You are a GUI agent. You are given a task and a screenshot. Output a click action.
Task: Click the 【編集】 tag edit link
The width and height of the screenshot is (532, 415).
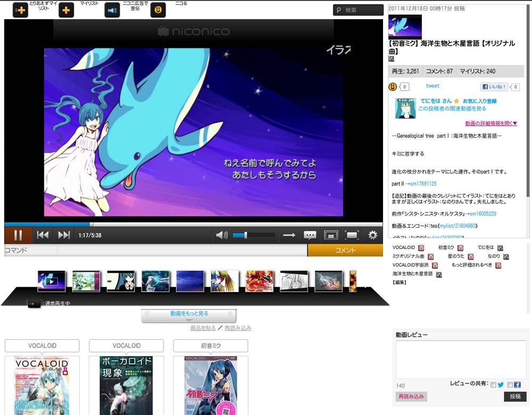click(400, 283)
